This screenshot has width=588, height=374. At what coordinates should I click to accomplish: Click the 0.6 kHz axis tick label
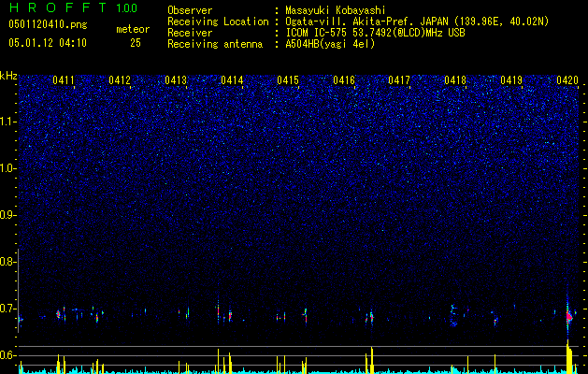pos(7,355)
